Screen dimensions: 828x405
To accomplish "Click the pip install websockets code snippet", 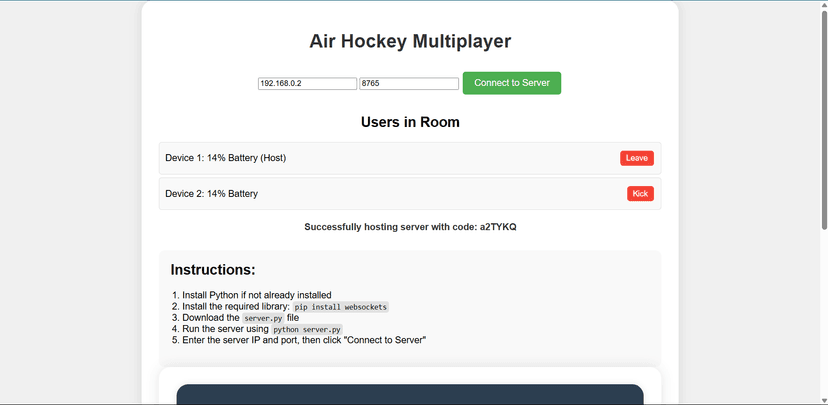I will coord(340,307).
